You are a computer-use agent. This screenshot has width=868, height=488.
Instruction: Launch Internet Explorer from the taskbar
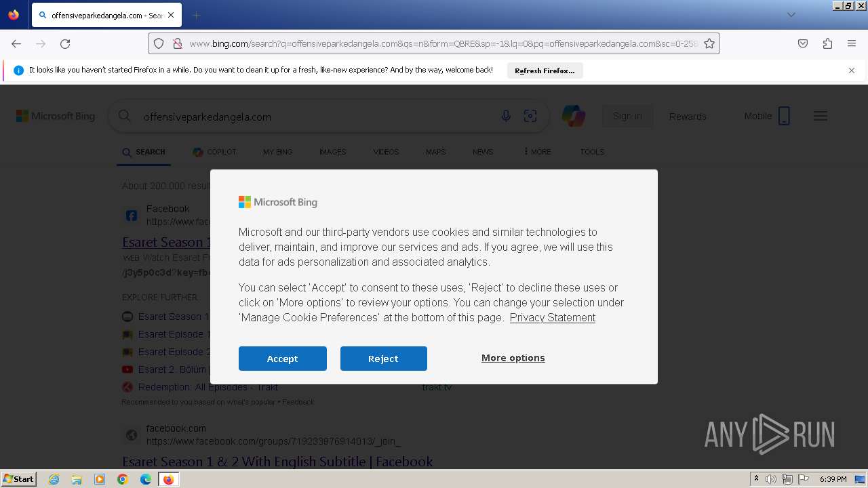point(54,479)
